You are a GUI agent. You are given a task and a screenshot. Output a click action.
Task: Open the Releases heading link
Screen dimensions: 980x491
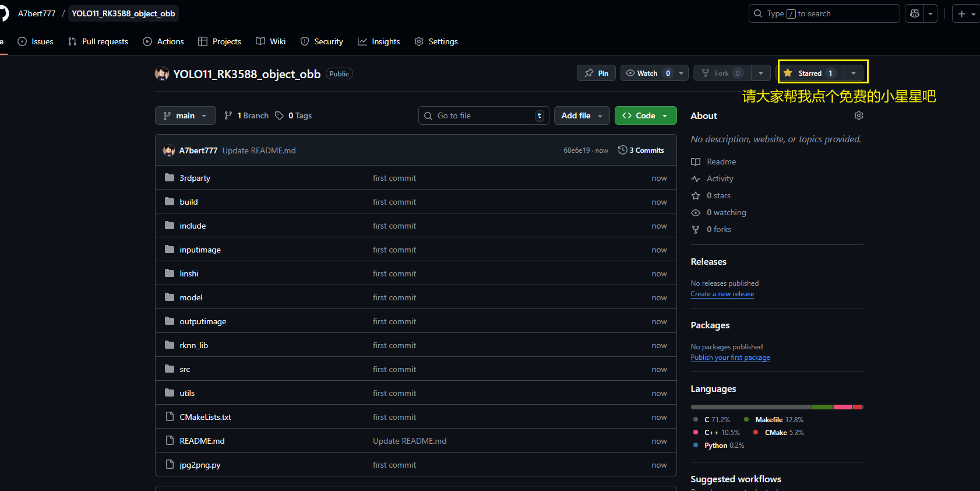tap(708, 262)
